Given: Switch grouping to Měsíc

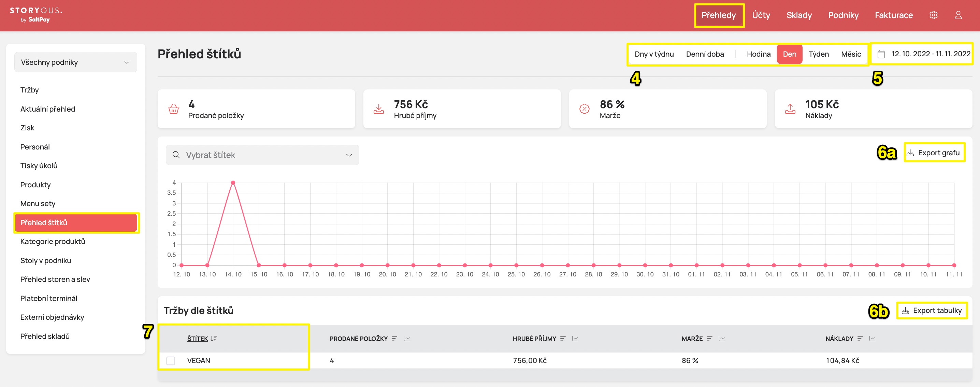Looking at the screenshot, I should [x=851, y=54].
